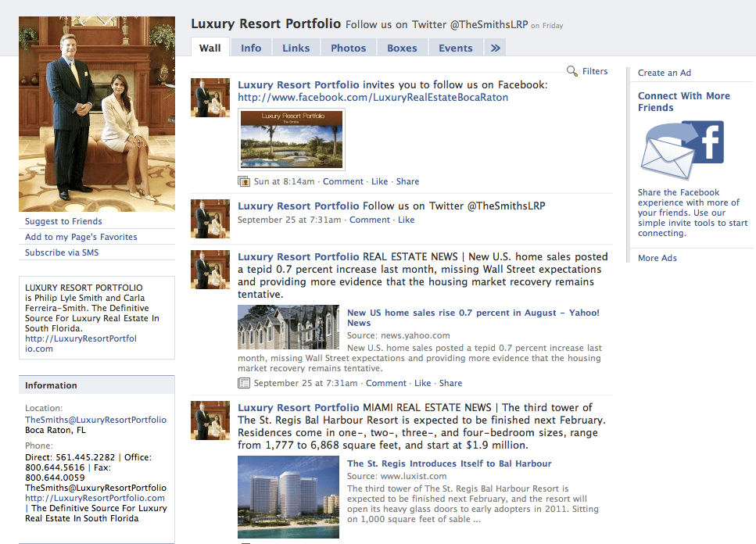Comment on the home sales news post

(x=385, y=383)
